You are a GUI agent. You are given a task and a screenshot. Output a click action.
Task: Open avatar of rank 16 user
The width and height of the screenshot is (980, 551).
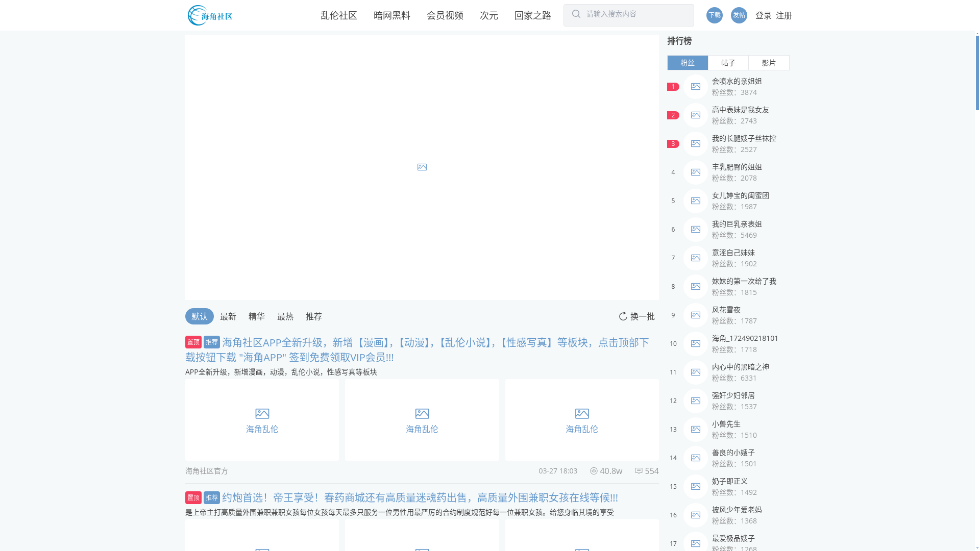(x=696, y=515)
